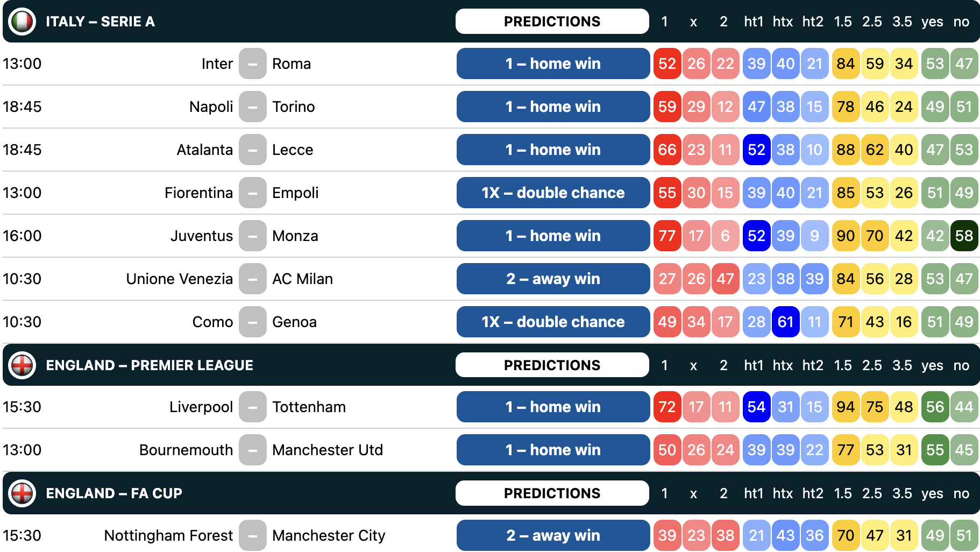Click the dark green 58 cell for Juventus

click(964, 236)
